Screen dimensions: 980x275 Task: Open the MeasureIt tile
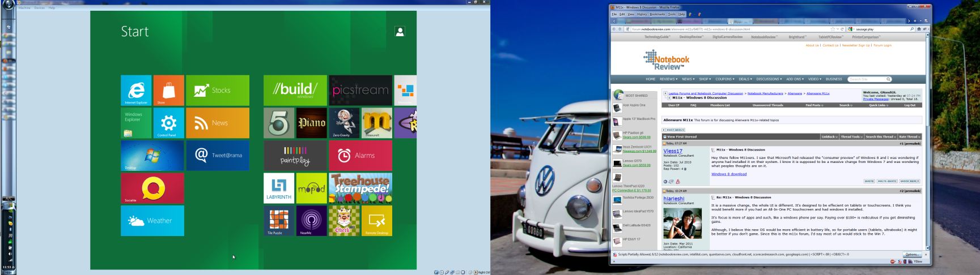(x=377, y=123)
